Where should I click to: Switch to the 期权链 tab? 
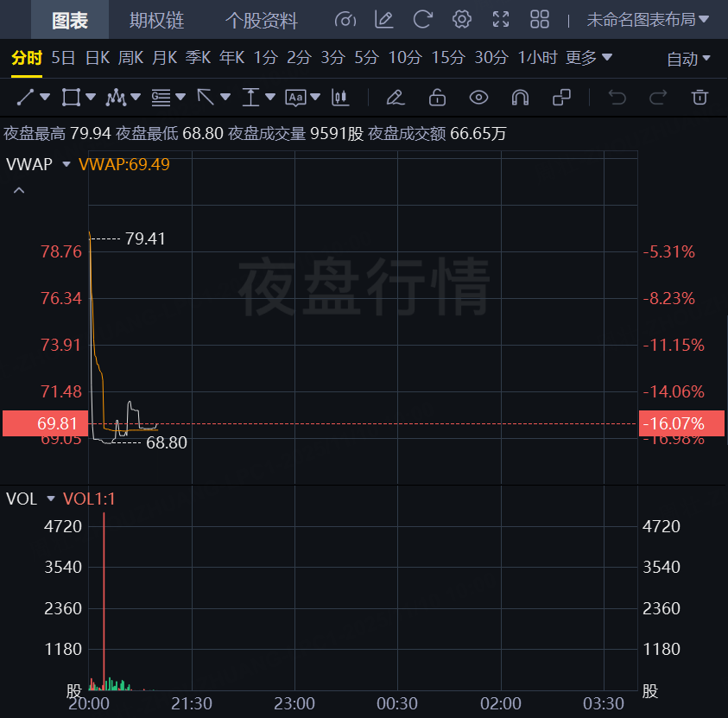click(156, 21)
